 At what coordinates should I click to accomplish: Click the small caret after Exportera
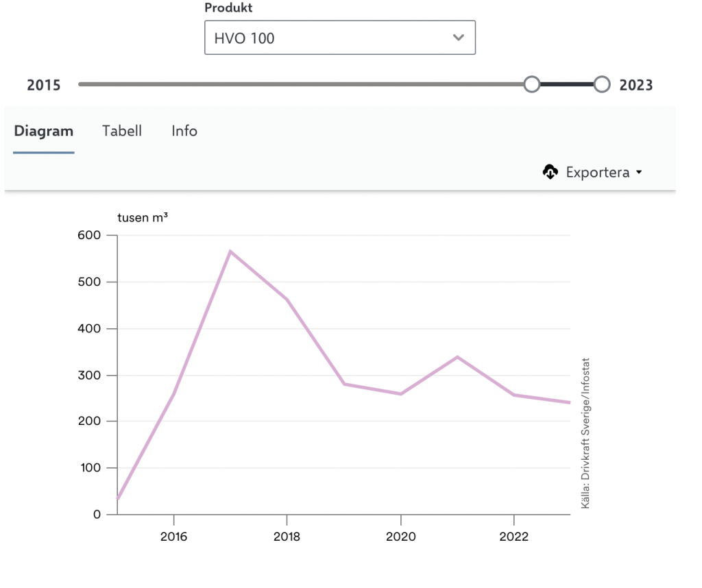tap(639, 172)
